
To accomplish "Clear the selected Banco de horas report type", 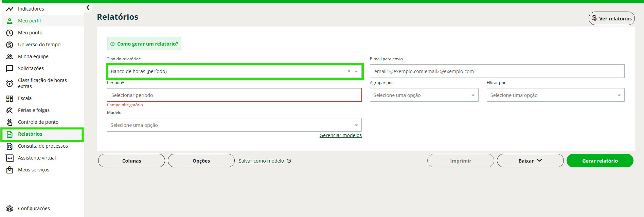I will tap(348, 71).
